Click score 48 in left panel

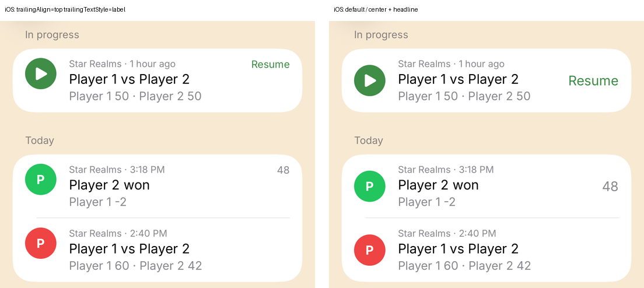(283, 170)
